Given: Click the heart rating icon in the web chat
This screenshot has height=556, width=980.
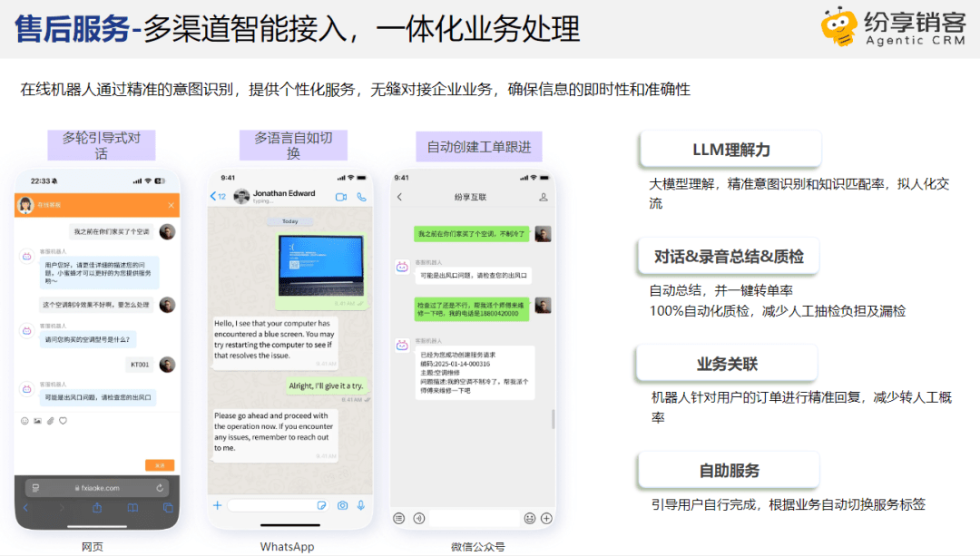Looking at the screenshot, I should tap(64, 421).
